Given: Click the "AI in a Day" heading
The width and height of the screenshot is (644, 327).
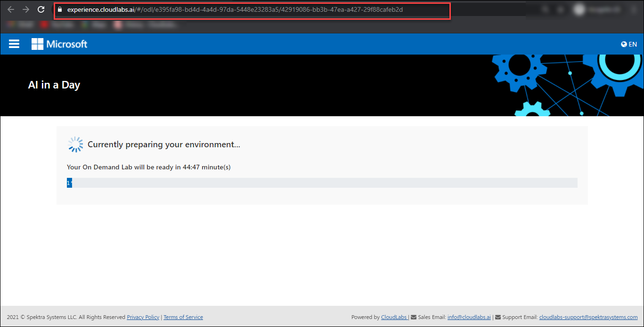Looking at the screenshot, I should point(54,85).
